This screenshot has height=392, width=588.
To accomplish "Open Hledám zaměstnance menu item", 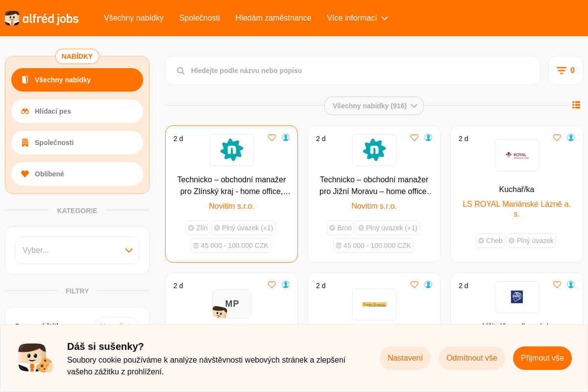I will point(273,18).
